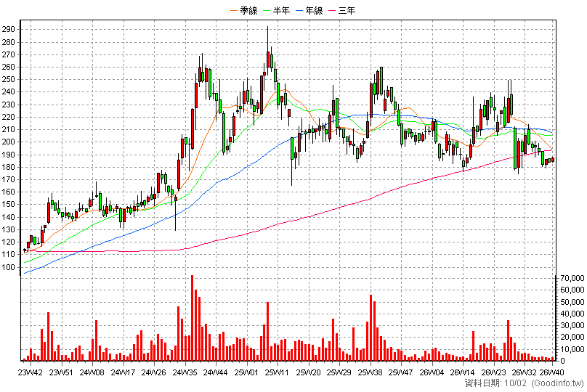Click the 40,000 volume axis label
Image resolution: width=587 pixels, height=392 pixels.
(572, 314)
